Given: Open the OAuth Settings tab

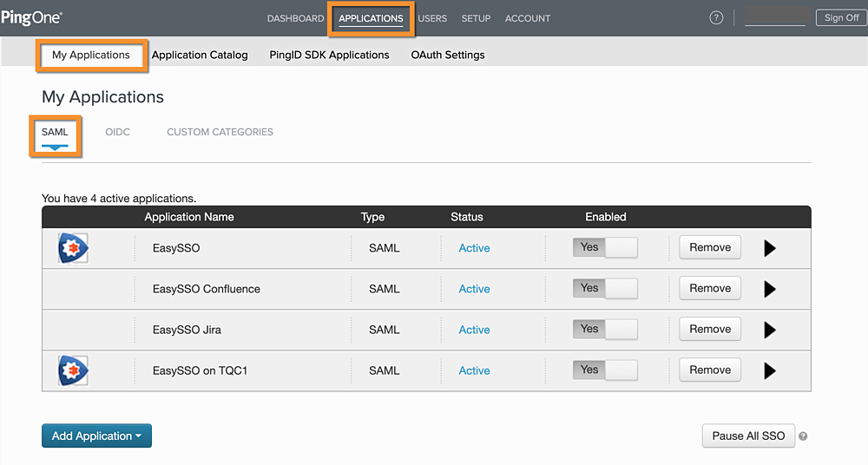Looking at the screenshot, I should 448,55.
